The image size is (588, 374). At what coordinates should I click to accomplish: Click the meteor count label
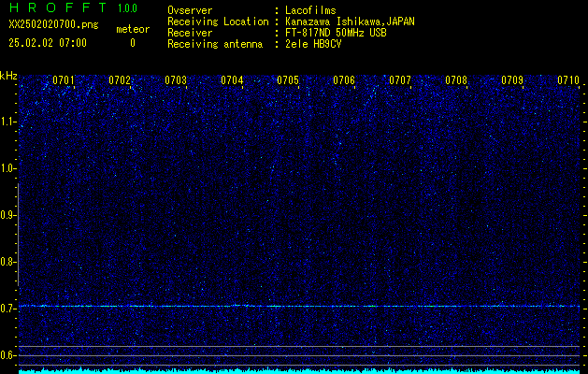click(x=133, y=29)
